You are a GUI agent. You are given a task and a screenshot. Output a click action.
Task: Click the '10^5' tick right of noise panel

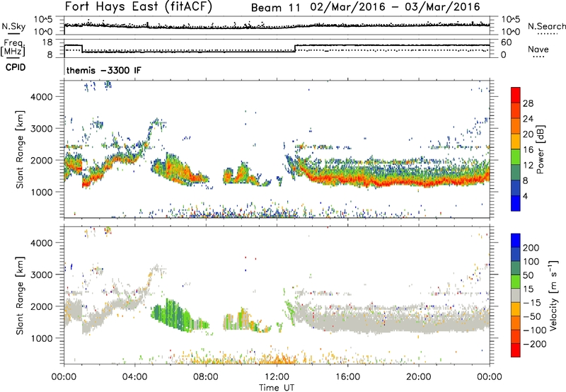coord(511,20)
